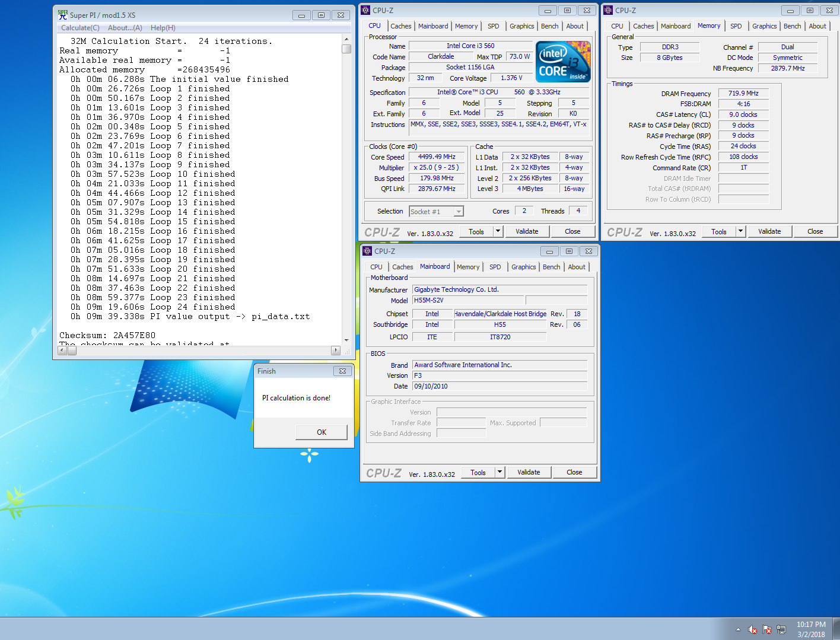Click OK in the Finish dialog
Screen dimensions: 840x640
click(322, 432)
